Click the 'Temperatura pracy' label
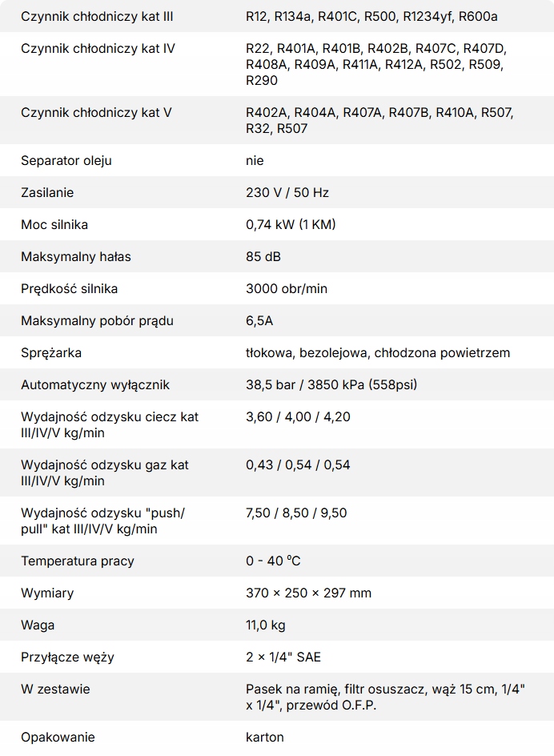This screenshot has height=756, width=554. pyautogui.click(x=77, y=561)
